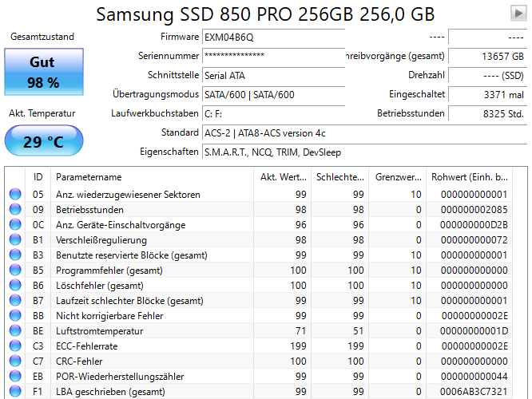
Task: Select the Luftstromtemperatur parameter name
Action: click(x=99, y=331)
